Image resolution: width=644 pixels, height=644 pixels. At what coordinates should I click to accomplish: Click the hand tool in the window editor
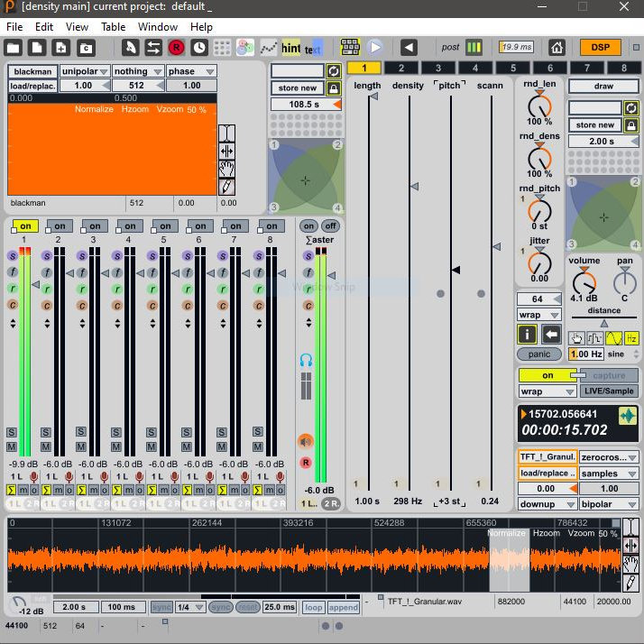[226, 169]
